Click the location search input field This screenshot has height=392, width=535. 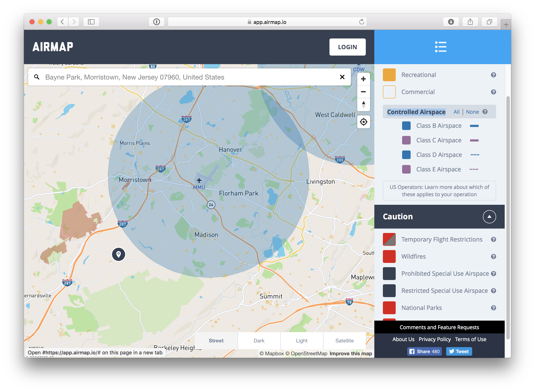(x=189, y=77)
